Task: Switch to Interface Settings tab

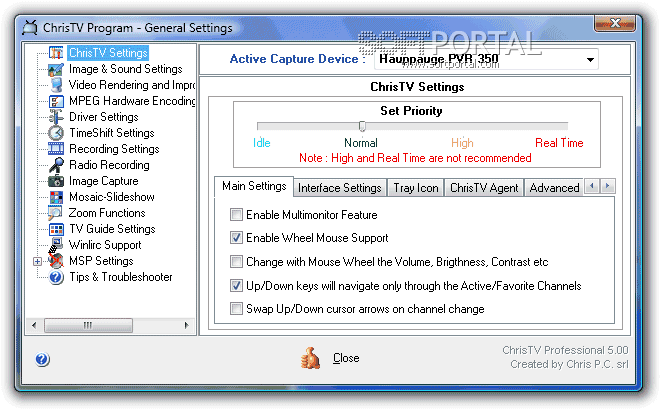Action: point(339,188)
